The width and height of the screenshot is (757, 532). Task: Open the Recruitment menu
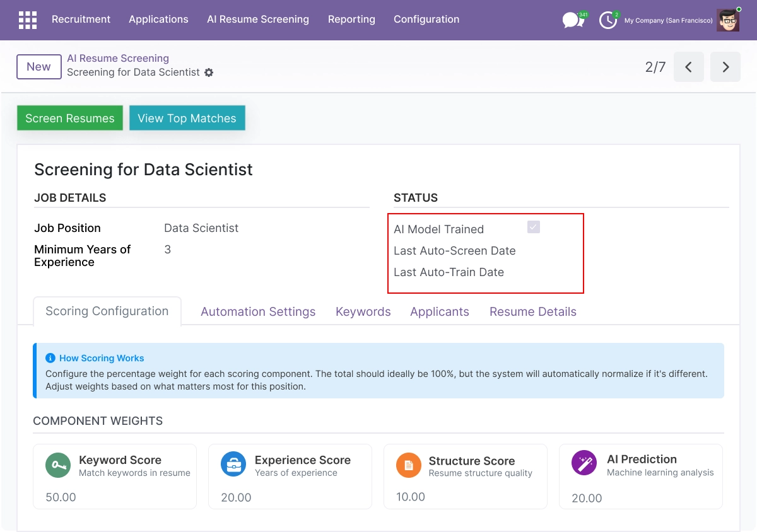81,20
